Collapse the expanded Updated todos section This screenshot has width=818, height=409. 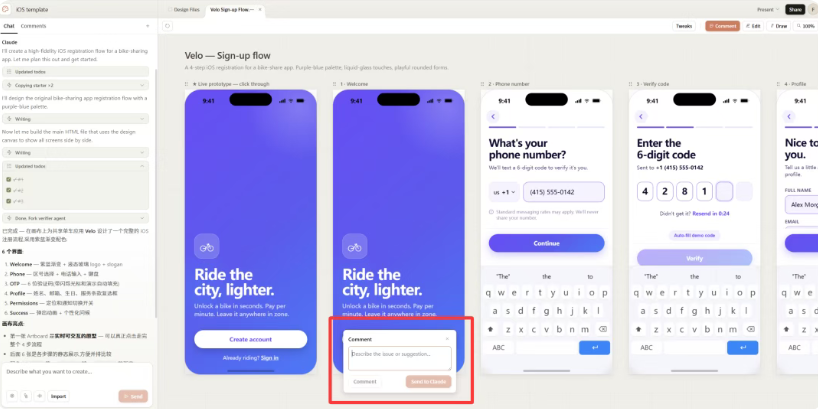pos(75,166)
